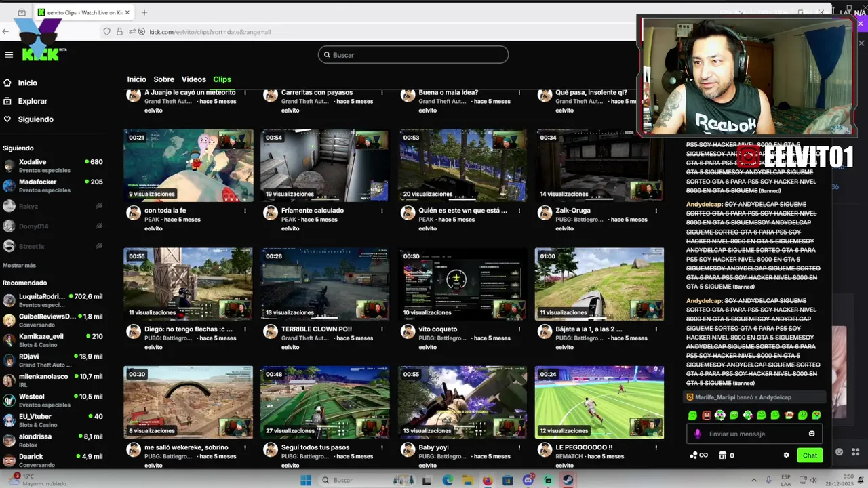This screenshot has width=868, height=488.
Task: Open recommended channel Daarick
Action: point(53,460)
